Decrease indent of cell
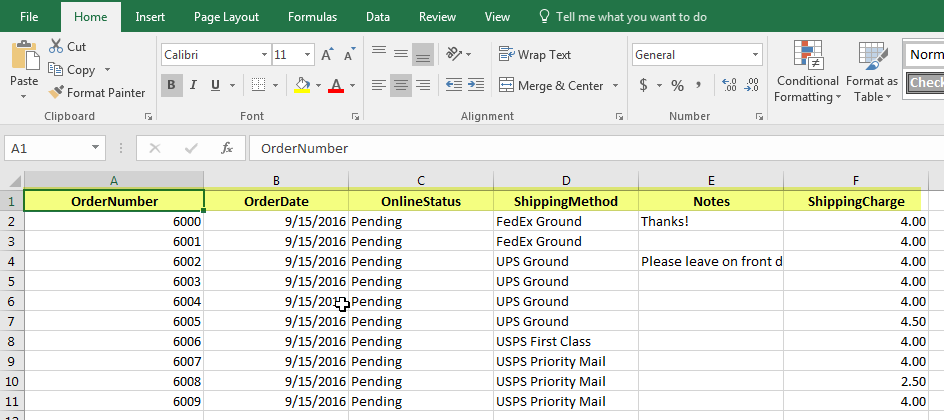944x420 pixels. tap(454, 85)
